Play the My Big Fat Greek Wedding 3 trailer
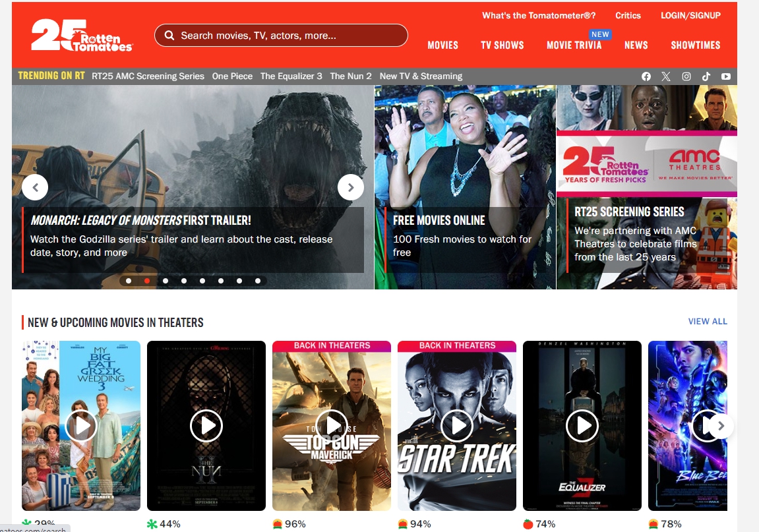The height and width of the screenshot is (532, 759). 81,425
